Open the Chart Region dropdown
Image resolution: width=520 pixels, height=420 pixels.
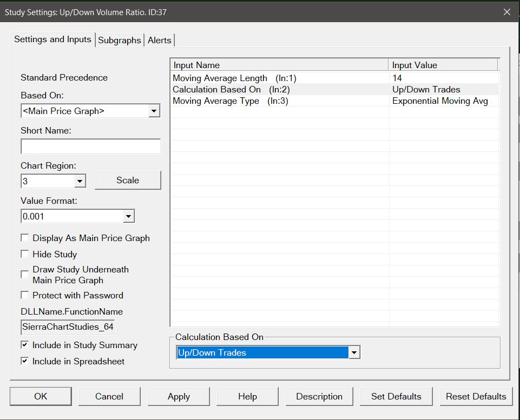80,181
